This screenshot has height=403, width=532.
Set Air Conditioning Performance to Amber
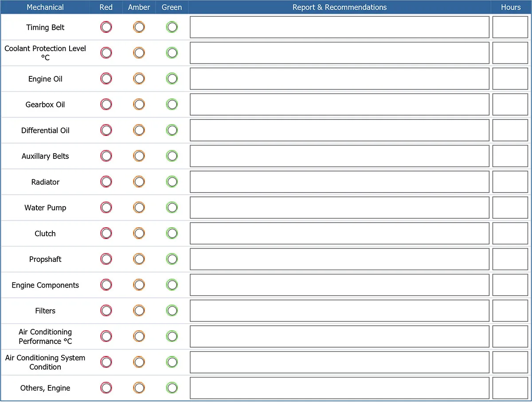point(139,336)
